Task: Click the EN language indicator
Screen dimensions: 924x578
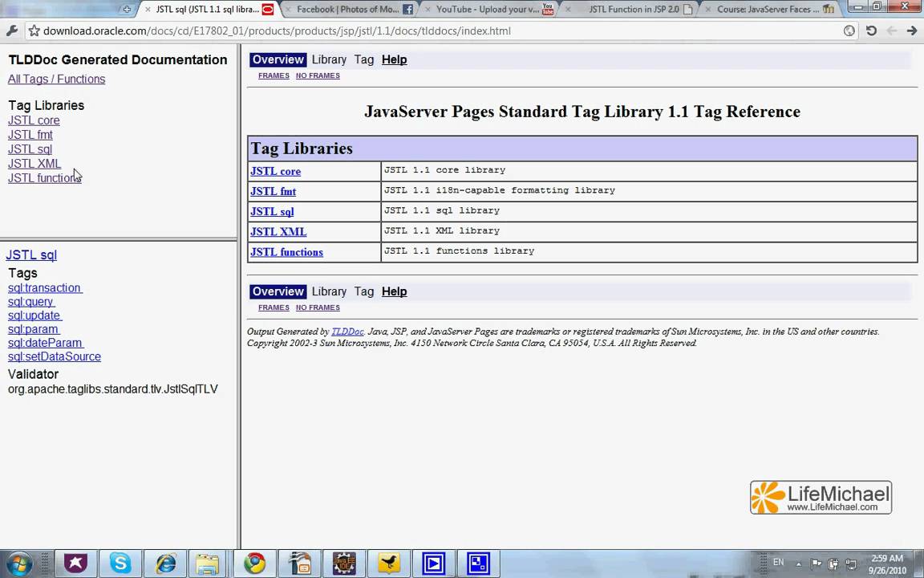Action: (x=779, y=563)
